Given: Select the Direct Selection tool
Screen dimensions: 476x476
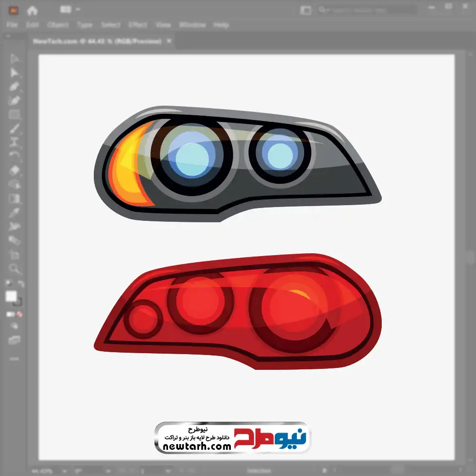Looking at the screenshot, I should pyautogui.click(x=14, y=72).
